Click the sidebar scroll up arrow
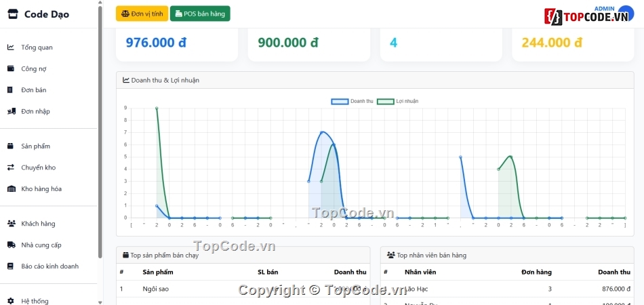644x305 pixels. (x=100, y=3)
